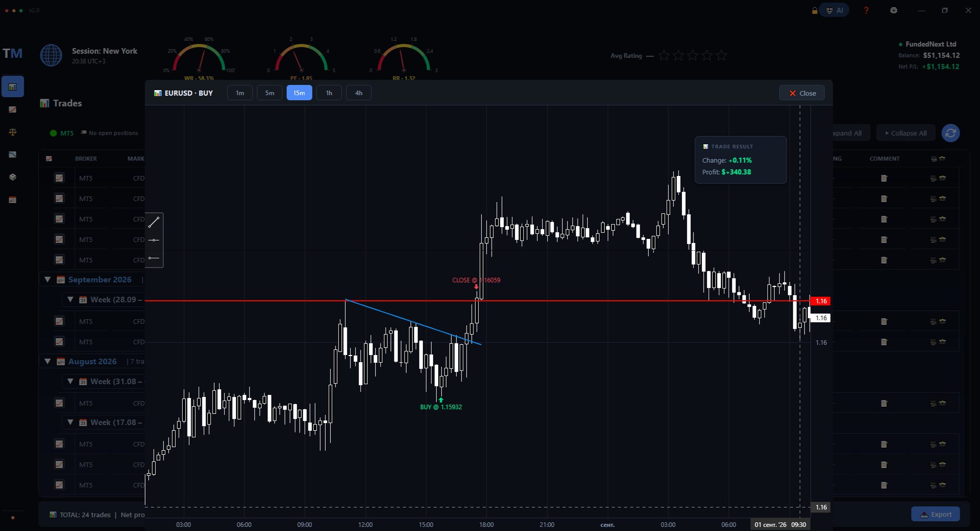Toggle chart checkbox in first row under Week (28.09

click(59, 321)
